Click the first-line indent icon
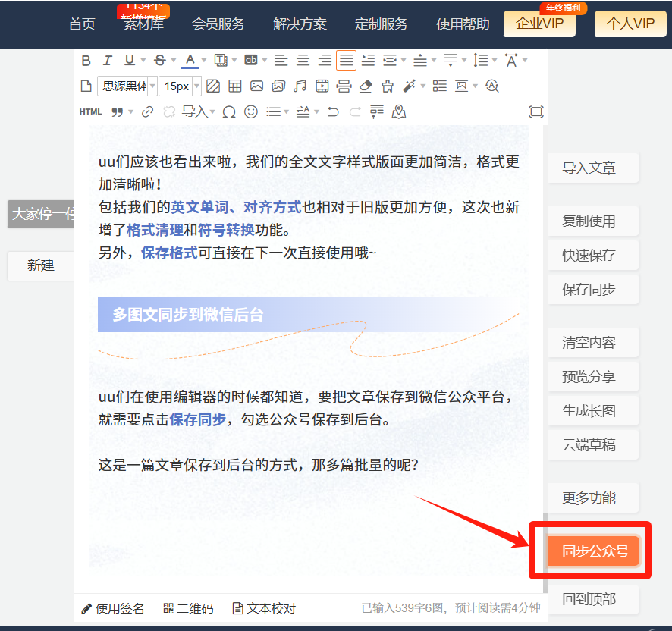672x631 pixels. [368, 61]
